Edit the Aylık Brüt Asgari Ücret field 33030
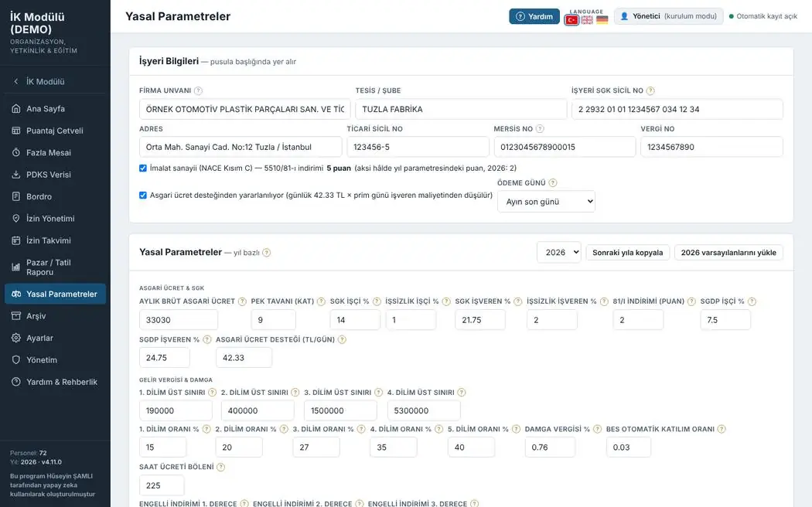 pos(179,320)
